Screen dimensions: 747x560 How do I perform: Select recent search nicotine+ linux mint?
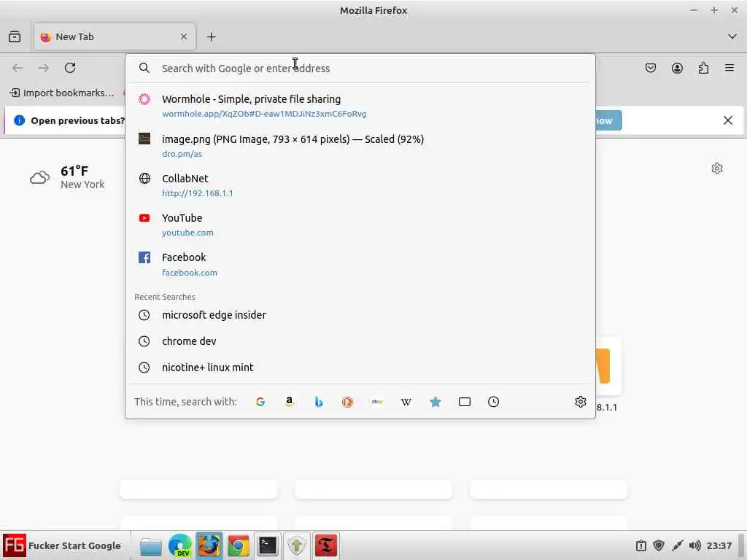pos(360,367)
